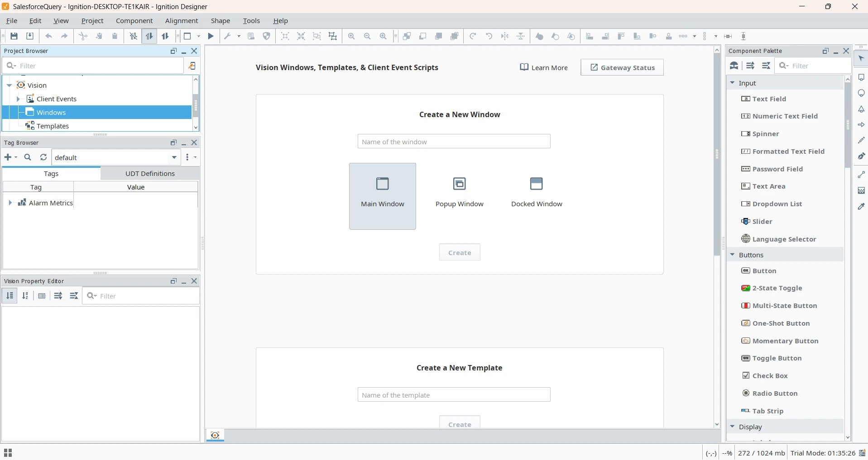
Task: Open the add tag plus dropdown
Action: tap(11, 157)
